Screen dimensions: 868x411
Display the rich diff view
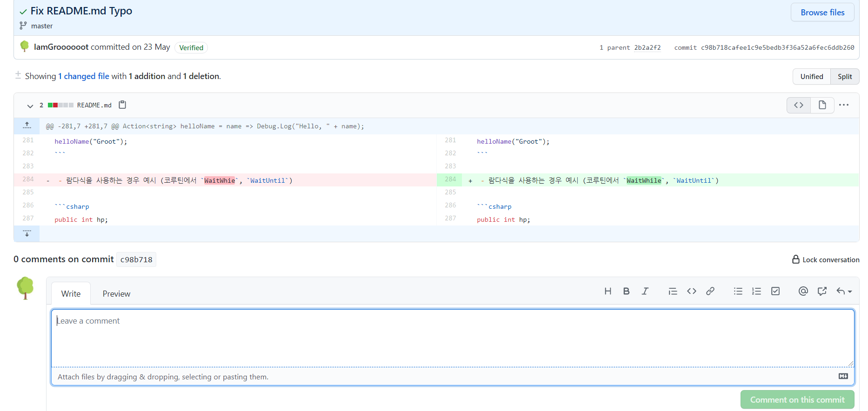pos(822,105)
